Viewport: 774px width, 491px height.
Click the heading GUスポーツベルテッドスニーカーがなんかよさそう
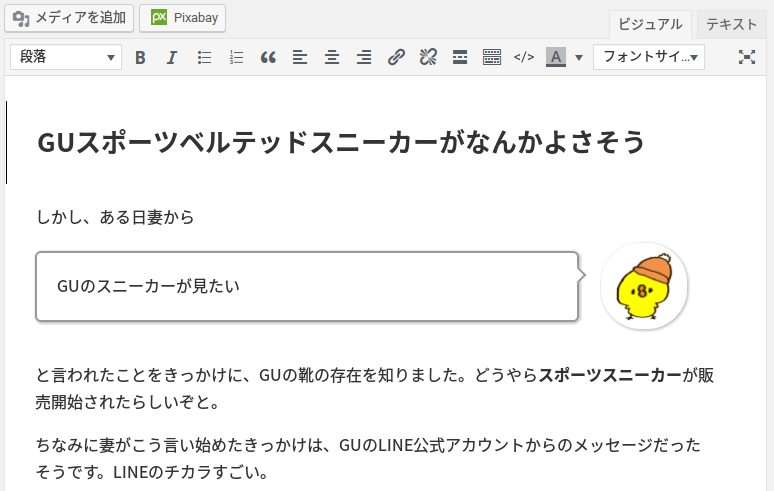(341, 143)
